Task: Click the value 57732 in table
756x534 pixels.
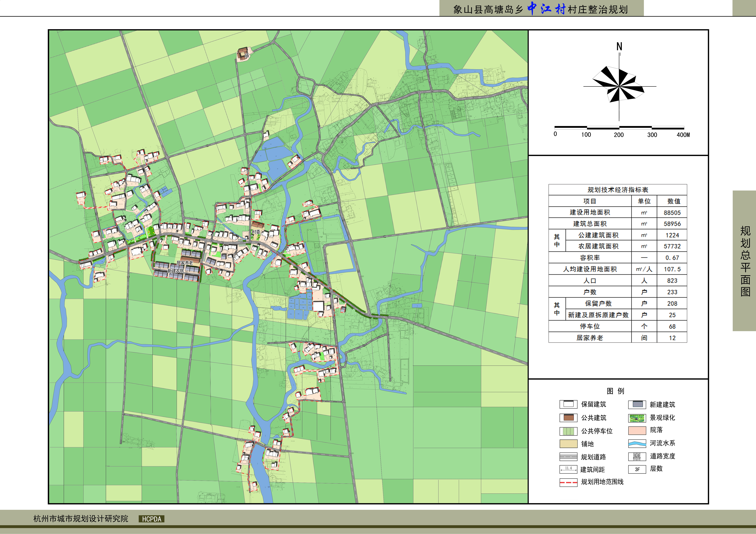Action: click(x=672, y=246)
